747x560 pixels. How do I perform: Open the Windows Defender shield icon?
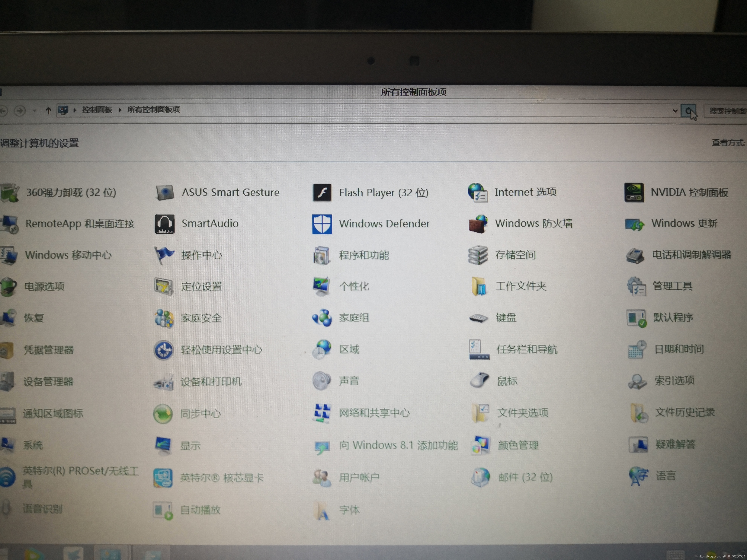tap(322, 224)
